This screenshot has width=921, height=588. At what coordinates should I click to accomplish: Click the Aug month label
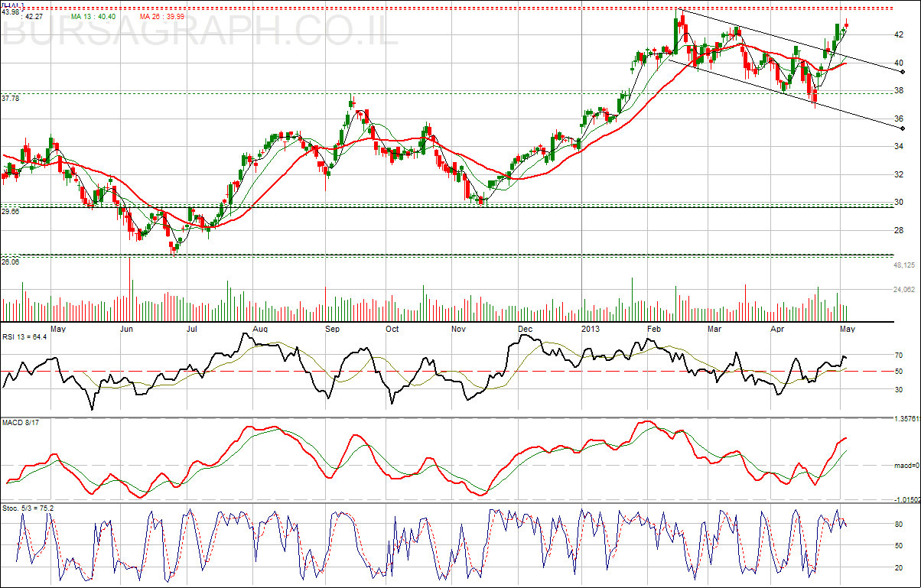click(x=260, y=329)
